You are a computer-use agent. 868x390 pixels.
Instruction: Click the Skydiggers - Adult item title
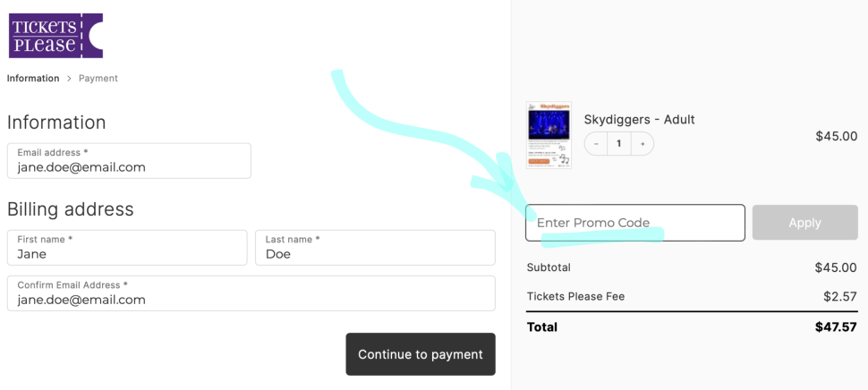point(639,120)
